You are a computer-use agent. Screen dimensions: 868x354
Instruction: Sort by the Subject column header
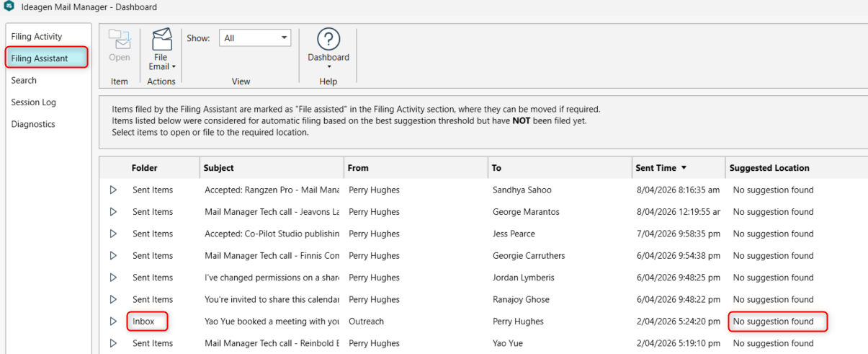(219, 168)
